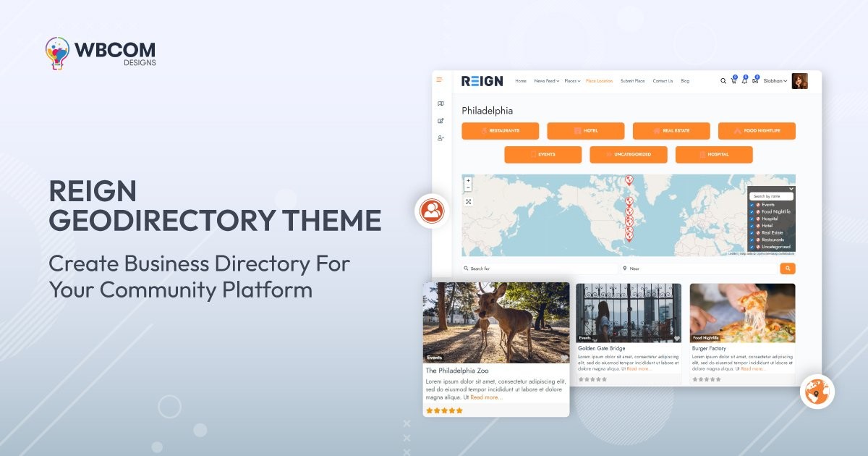Uncheck the Events map filter checkbox

[x=752, y=205]
